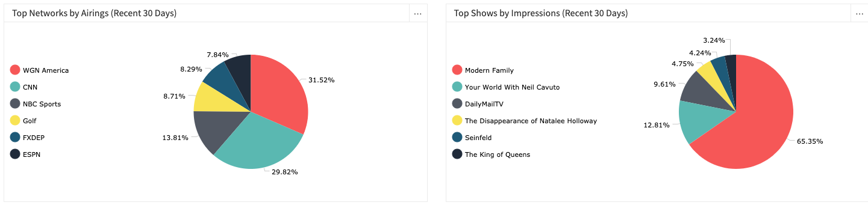Toggle FXDEP legend item
Image resolution: width=868 pixels, height=223 pixels.
(28, 138)
